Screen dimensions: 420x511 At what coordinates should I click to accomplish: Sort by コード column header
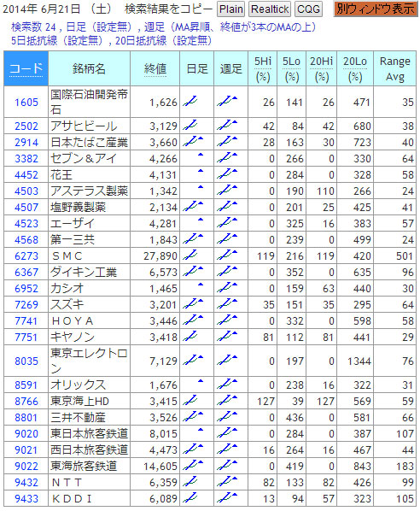point(26,68)
